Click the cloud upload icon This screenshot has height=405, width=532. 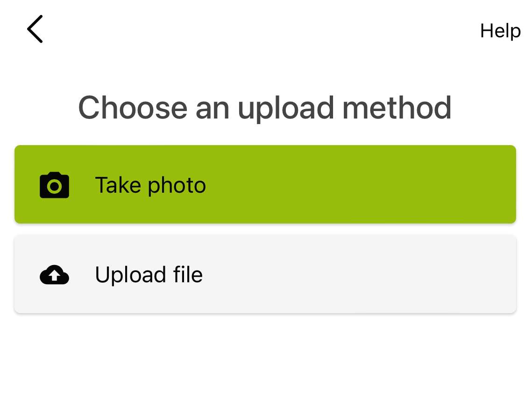click(x=55, y=275)
